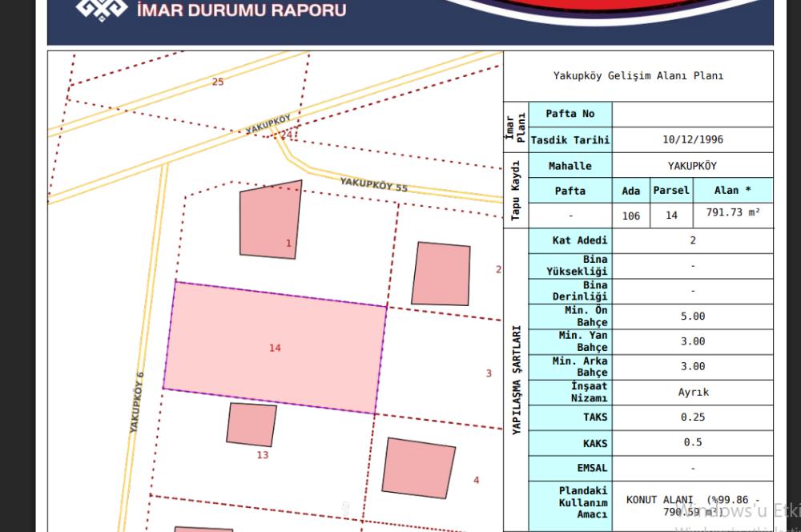Viewport: 801px width, 532px height.
Task: Click the Yakupköy Gelişim Alanı Planı heading
Action: coord(638,76)
